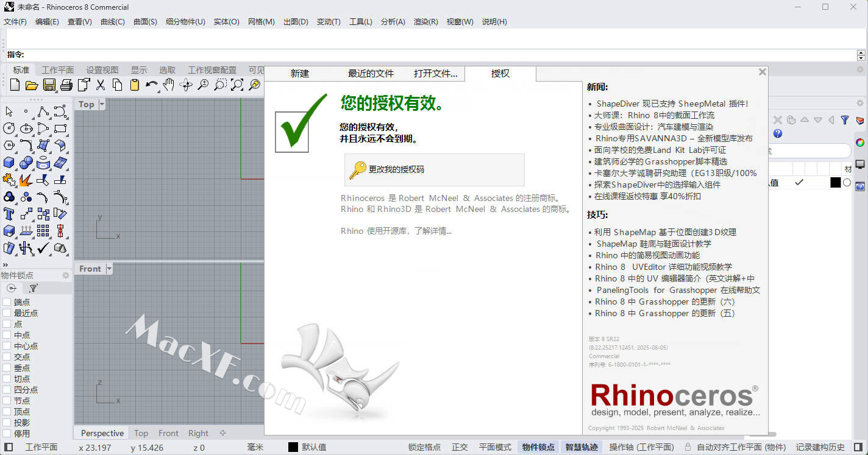Click the Zoom Extents icon
868x455 pixels.
[237, 85]
